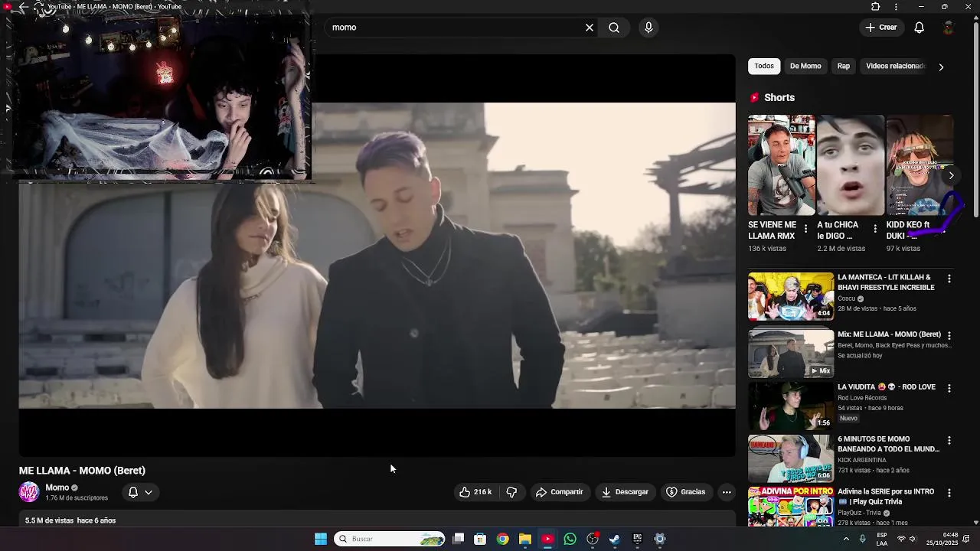Open the browser three-dot menu
Image resolution: width=980 pixels, height=551 pixels.
[x=896, y=7]
